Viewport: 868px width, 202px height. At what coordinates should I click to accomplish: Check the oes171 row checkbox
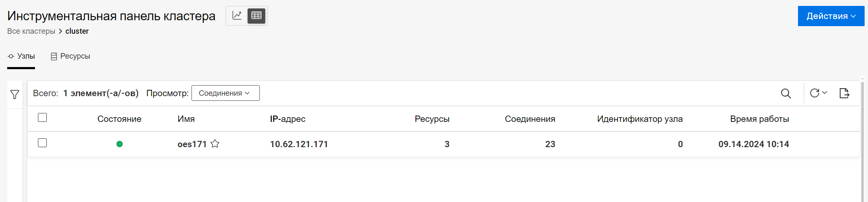(43, 143)
